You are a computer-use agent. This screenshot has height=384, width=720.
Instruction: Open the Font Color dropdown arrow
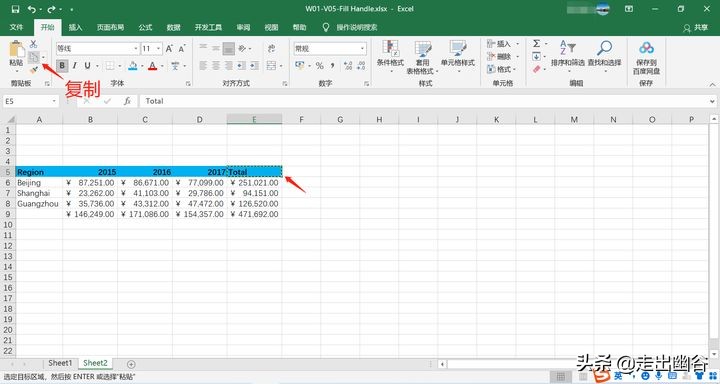tap(162, 66)
